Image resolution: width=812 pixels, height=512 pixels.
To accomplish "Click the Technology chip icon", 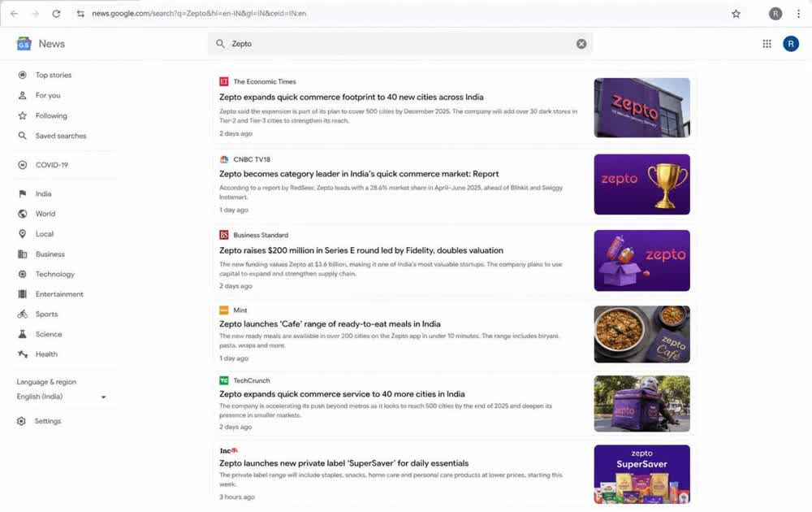I will click(22, 274).
